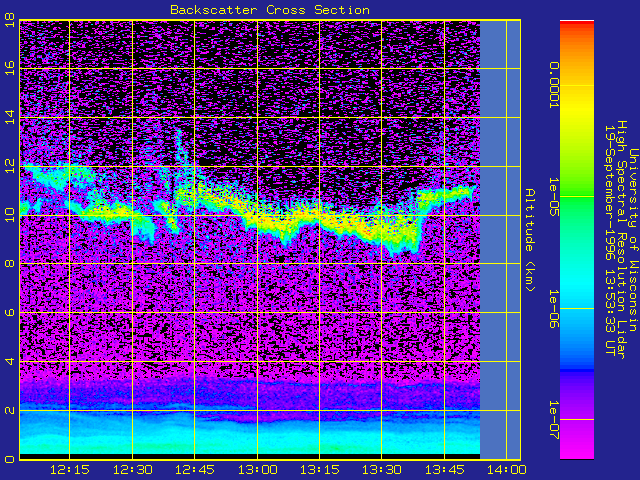Select the 13:30 time axis label

coord(382,470)
